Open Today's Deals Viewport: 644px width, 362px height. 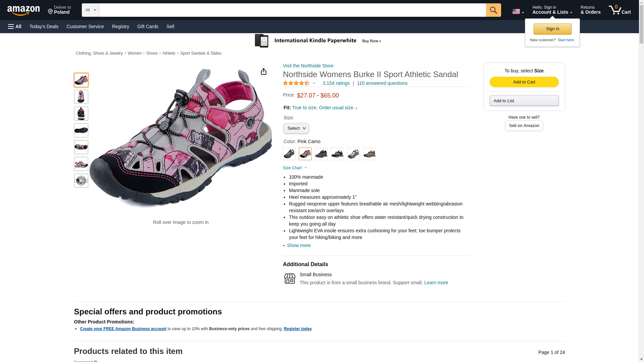click(x=44, y=26)
